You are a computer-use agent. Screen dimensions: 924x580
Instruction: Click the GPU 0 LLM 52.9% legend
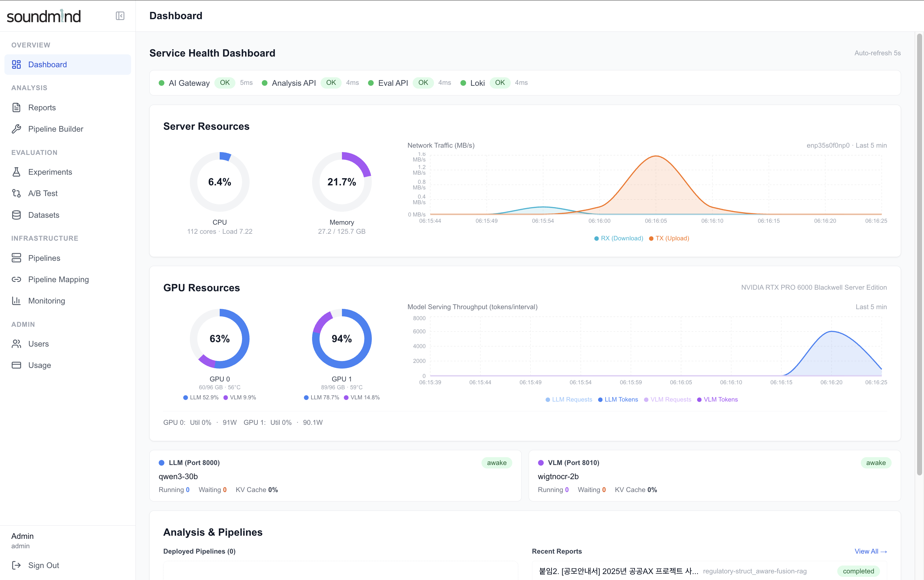coord(201,397)
